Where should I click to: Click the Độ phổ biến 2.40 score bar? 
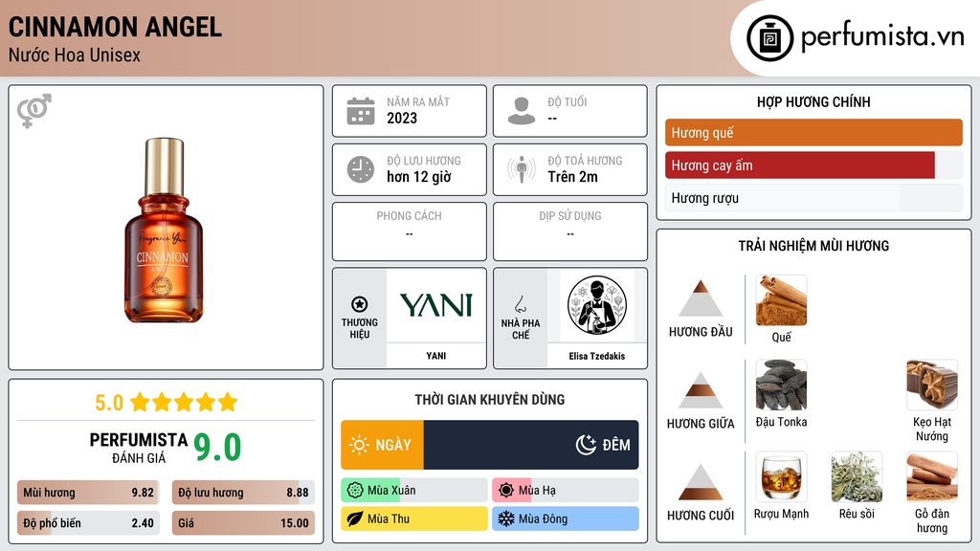point(88,523)
